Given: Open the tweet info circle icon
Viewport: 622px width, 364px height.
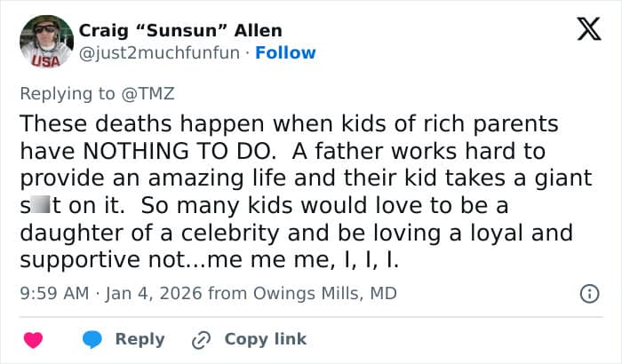Looking at the screenshot, I should point(587,293).
